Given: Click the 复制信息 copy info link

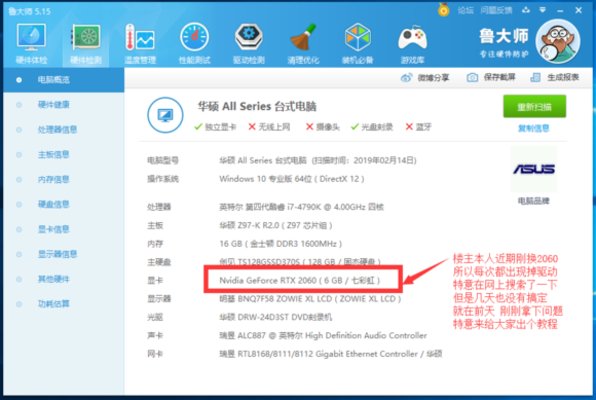Looking at the screenshot, I should point(534,129).
